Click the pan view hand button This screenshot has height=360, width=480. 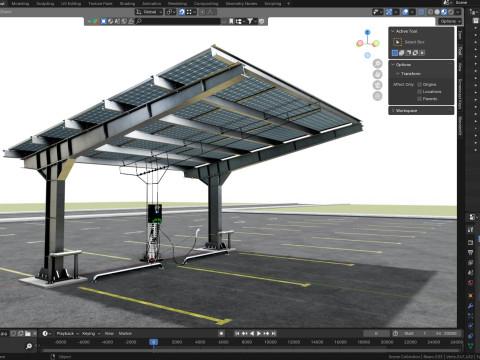pos(377,74)
